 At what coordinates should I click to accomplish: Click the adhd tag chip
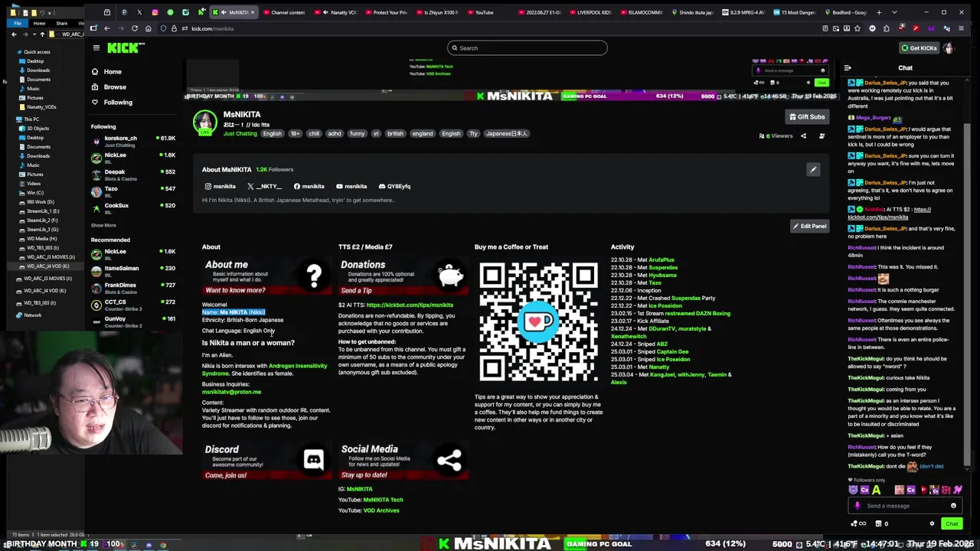[334, 133]
